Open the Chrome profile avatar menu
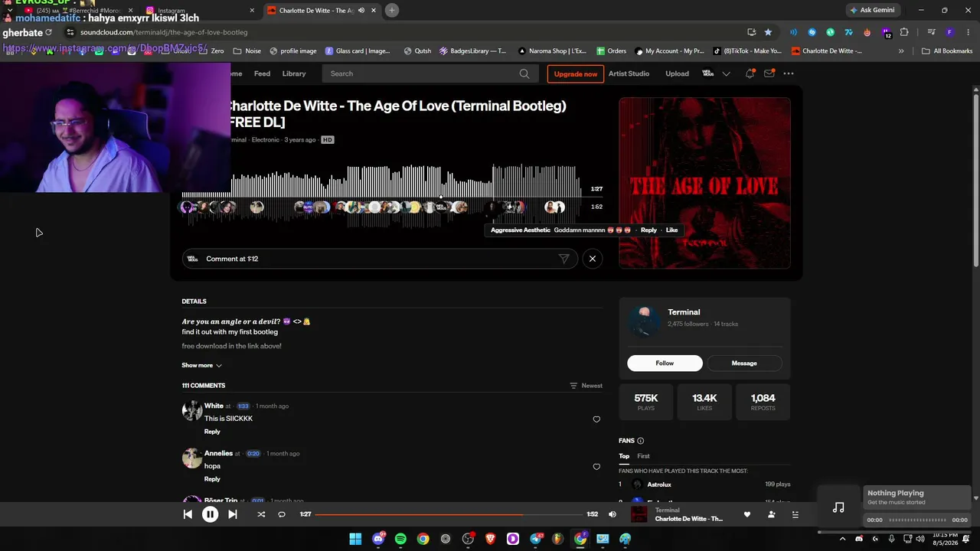Image resolution: width=980 pixels, height=551 pixels. pyautogui.click(x=949, y=32)
